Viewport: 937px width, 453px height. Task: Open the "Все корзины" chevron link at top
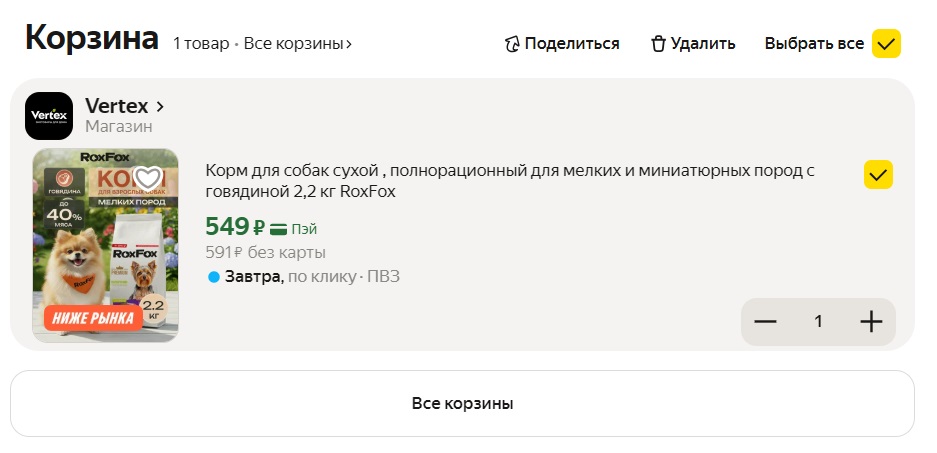(x=298, y=44)
